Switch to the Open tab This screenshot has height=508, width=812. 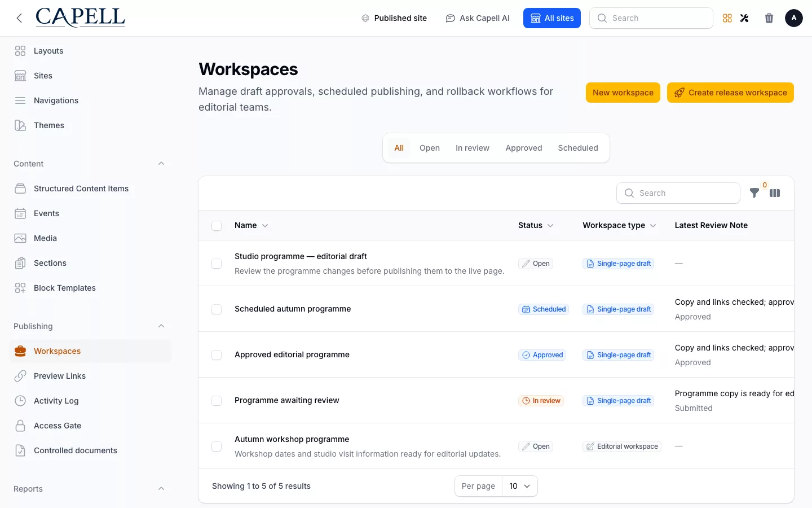click(x=430, y=148)
